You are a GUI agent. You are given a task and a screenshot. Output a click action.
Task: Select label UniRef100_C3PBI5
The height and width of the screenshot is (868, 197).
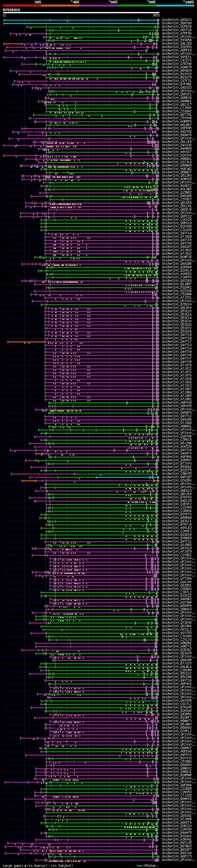[x=177, y=440]
